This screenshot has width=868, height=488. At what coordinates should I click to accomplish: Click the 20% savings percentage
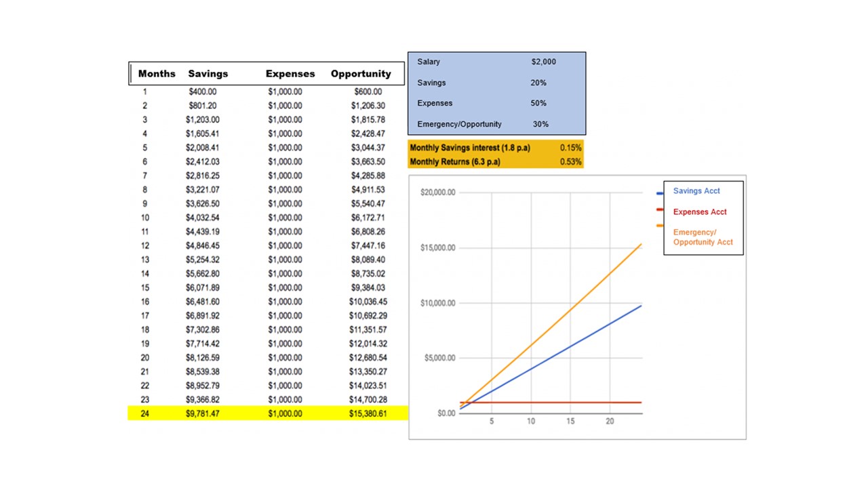(x=538, y=83)
